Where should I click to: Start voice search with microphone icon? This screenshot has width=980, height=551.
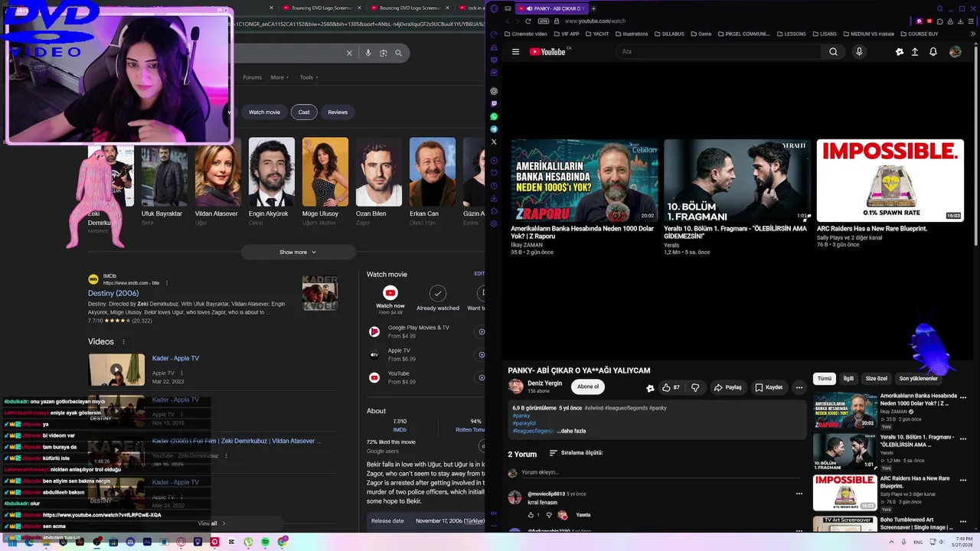(x=859, y=52)
